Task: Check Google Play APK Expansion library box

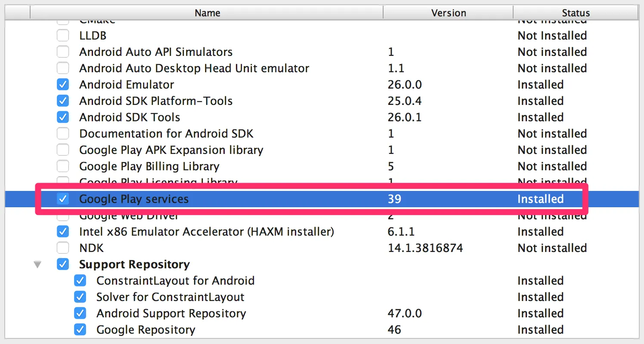Action: click(63, 150)
